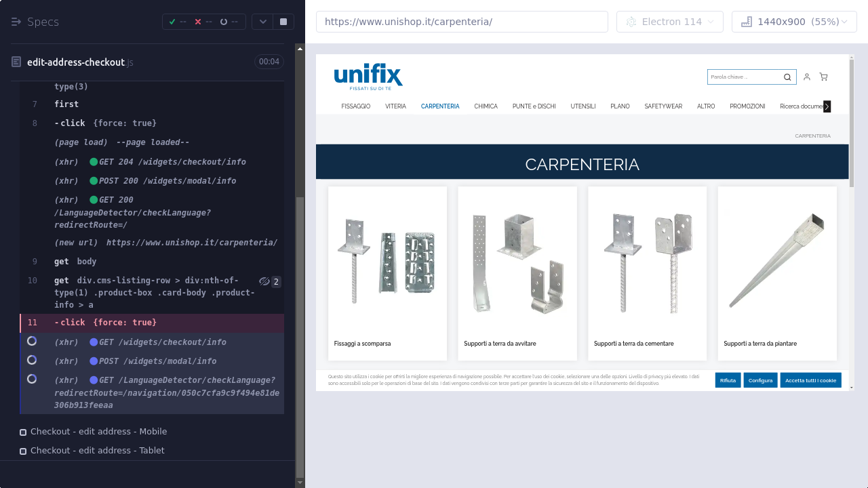Screen dimensions: 868x488
Task: Click the search magnifier icon on unifix site
Action: click(x=787, y=77)
